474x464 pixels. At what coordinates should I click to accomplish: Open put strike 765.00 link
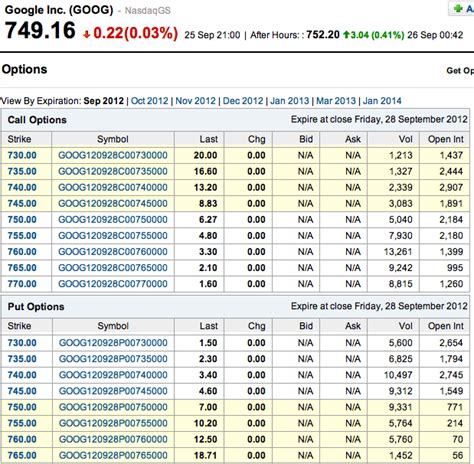point(22,455)
